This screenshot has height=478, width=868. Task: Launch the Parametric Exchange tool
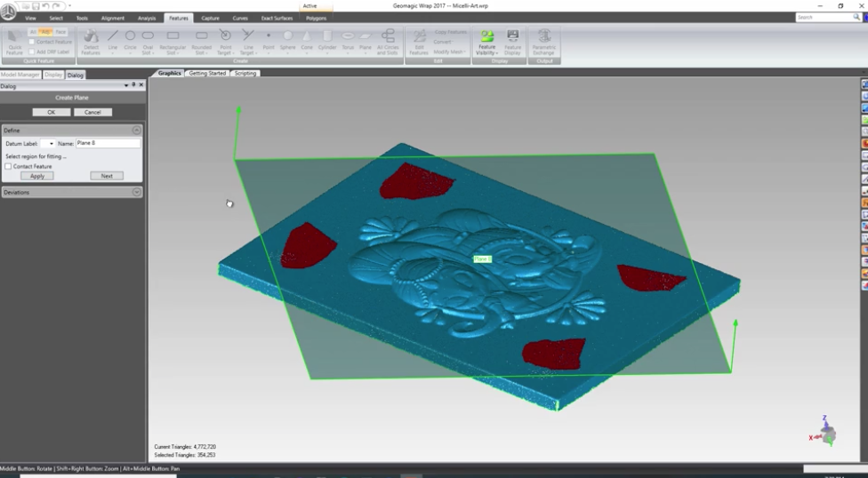[544, 42]
